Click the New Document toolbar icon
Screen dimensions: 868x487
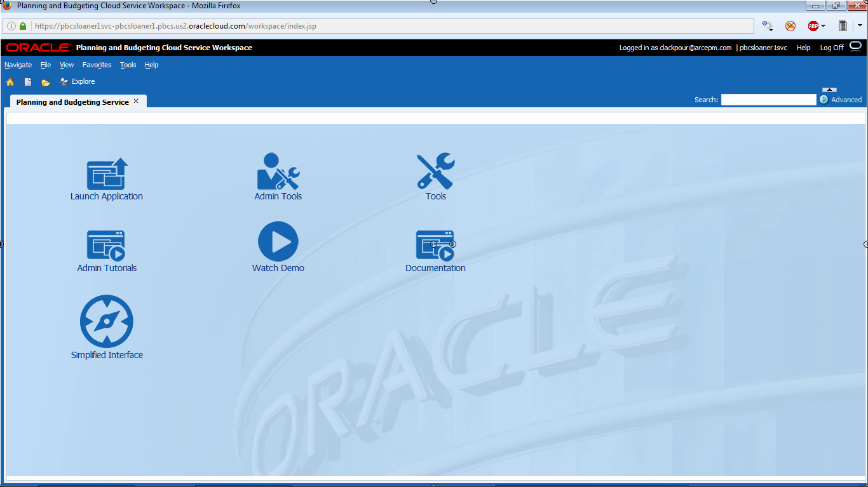pyautogui.click(x=28, y=82)
